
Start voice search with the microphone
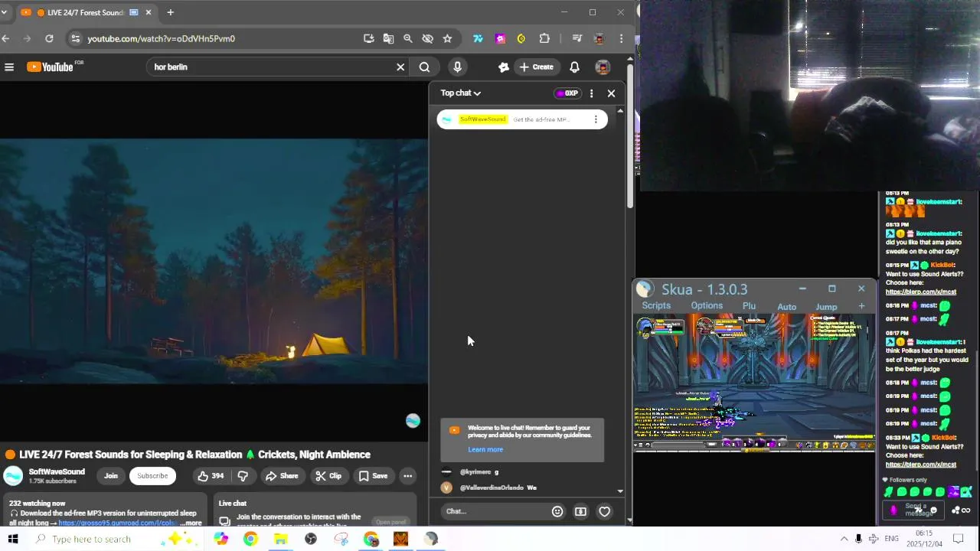457,67
